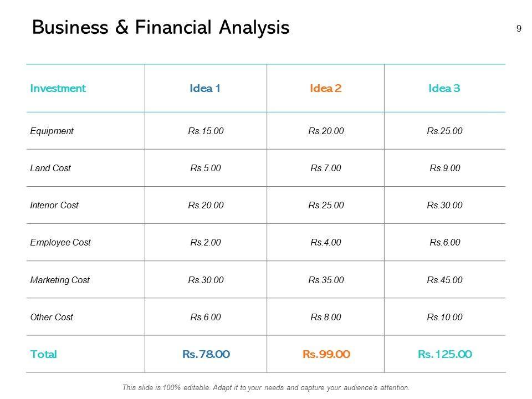Click slide number 9
The image size is (532, 399).
coord(519,29)
